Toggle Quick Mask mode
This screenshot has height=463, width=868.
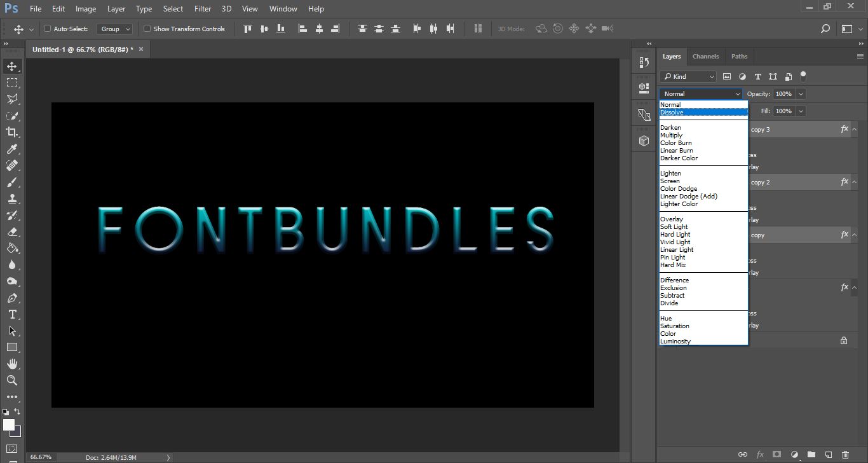[x=12, y=448]
